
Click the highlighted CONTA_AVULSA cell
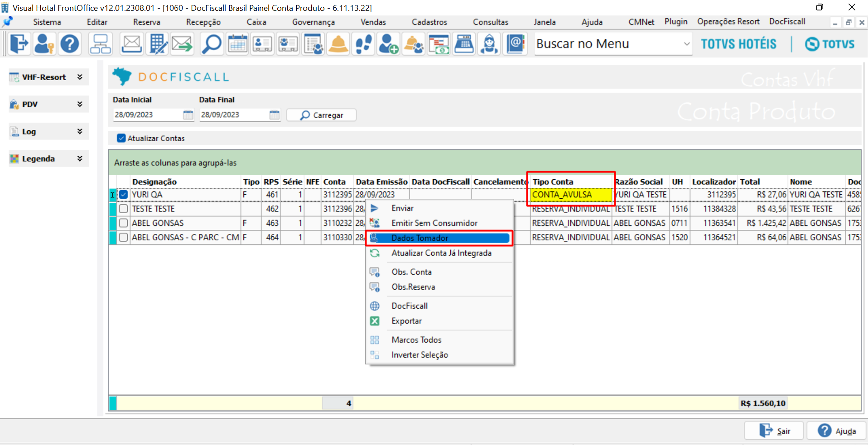tap(571, 195)
